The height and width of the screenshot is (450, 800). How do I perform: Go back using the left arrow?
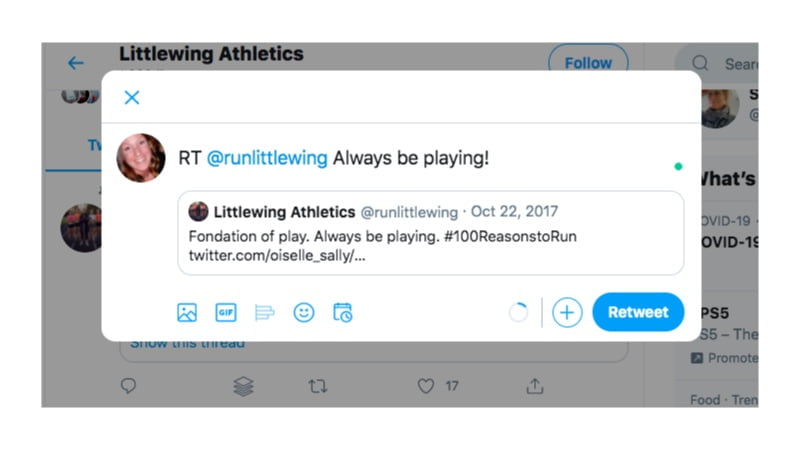click(x=76, y=63)
